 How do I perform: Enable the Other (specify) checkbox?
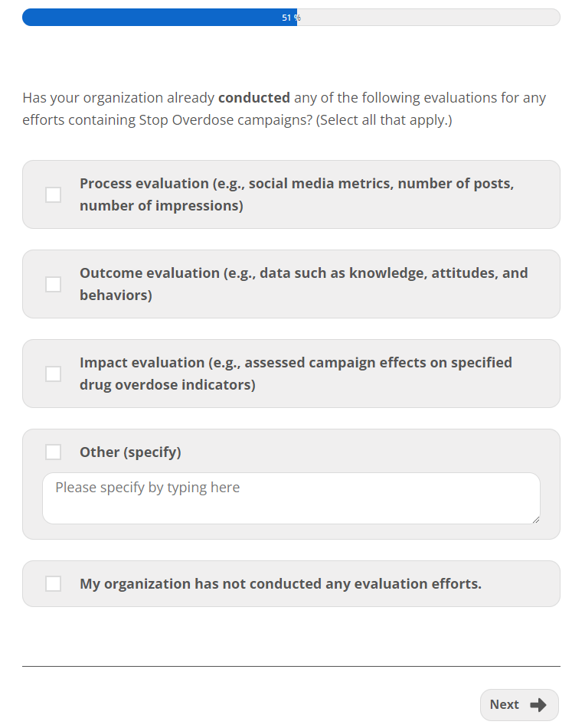[x=53, y=452]
